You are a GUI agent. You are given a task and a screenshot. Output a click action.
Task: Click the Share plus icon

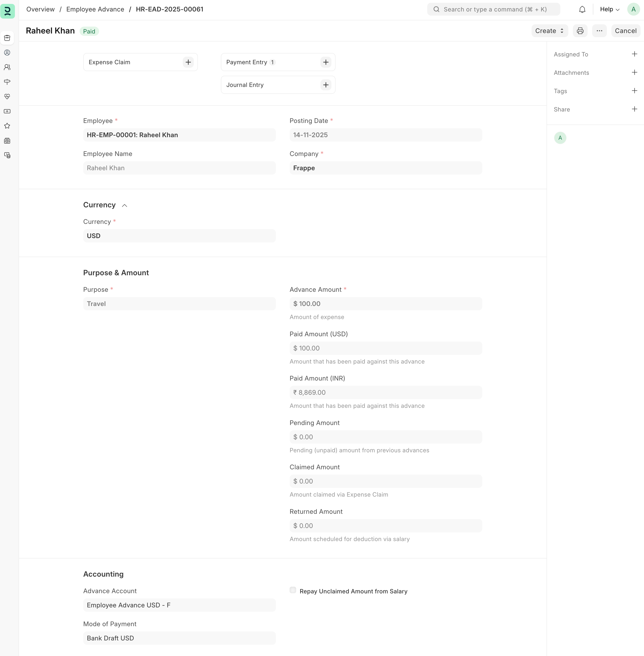[634, 109]
